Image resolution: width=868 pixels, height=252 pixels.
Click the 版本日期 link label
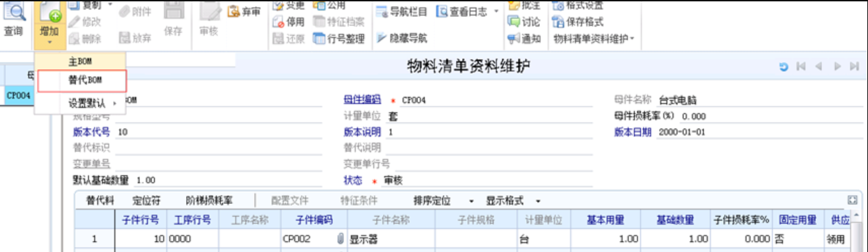[633, 131]
